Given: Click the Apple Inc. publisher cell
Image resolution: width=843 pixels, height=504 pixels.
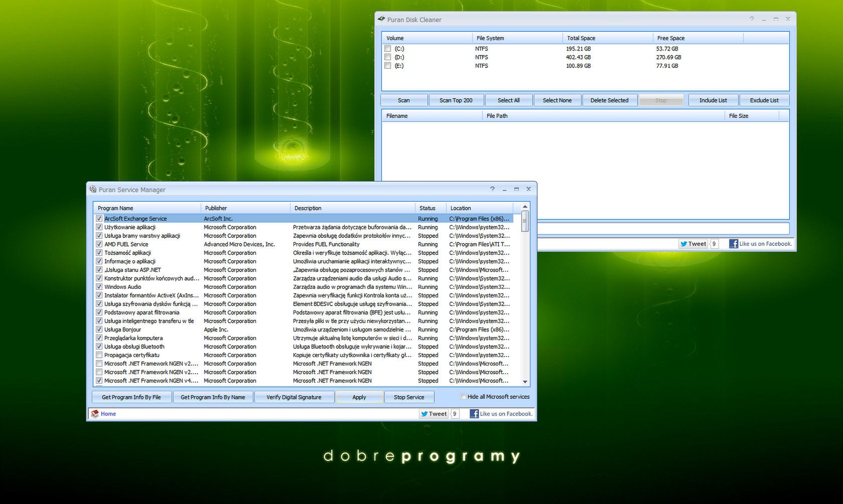Looking at the screenshot, I should pos(216,329).
